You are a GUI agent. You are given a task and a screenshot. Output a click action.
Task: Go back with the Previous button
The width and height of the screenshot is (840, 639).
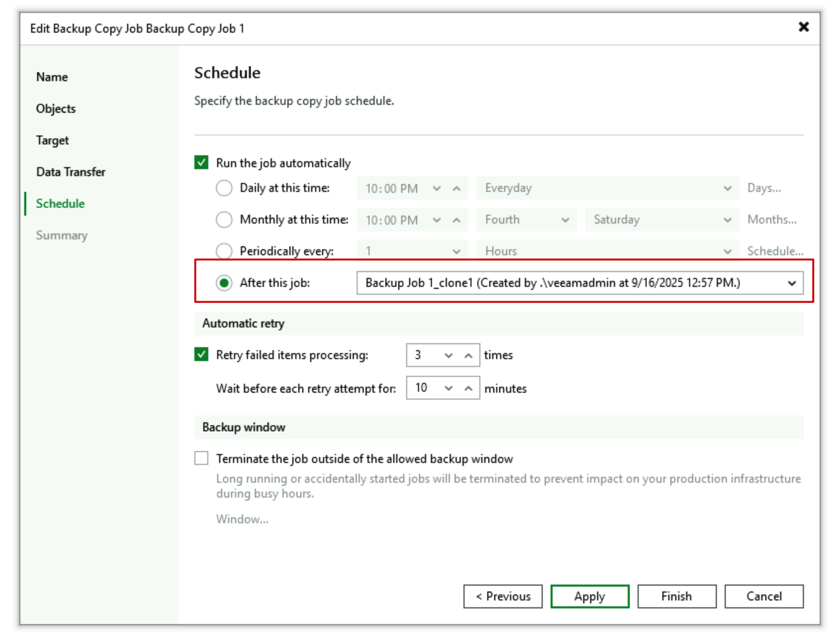point(503,596)
